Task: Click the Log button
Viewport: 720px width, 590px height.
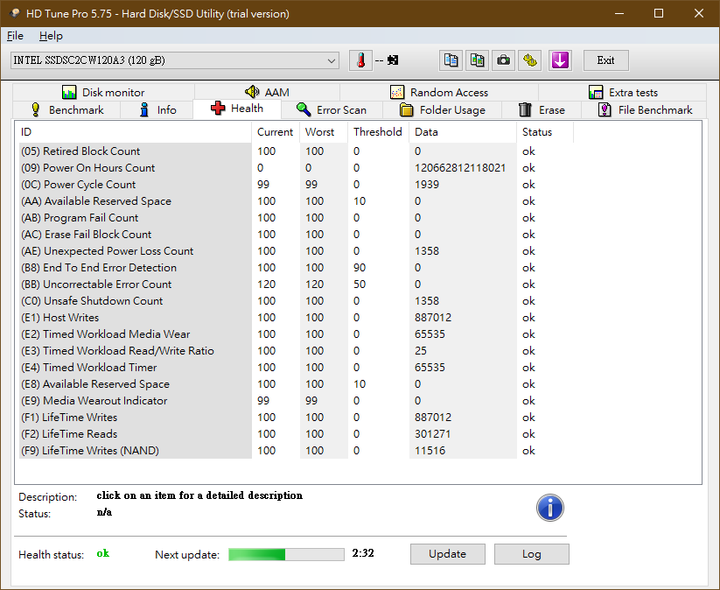Action: coord(531,554)
